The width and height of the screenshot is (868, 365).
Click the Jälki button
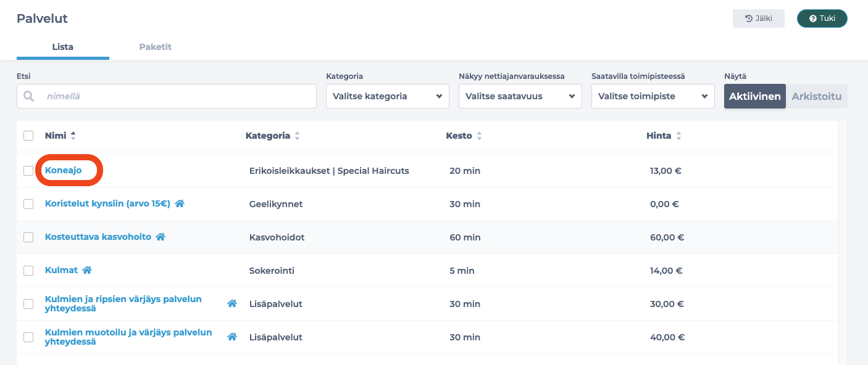click(x=759, y=18)
